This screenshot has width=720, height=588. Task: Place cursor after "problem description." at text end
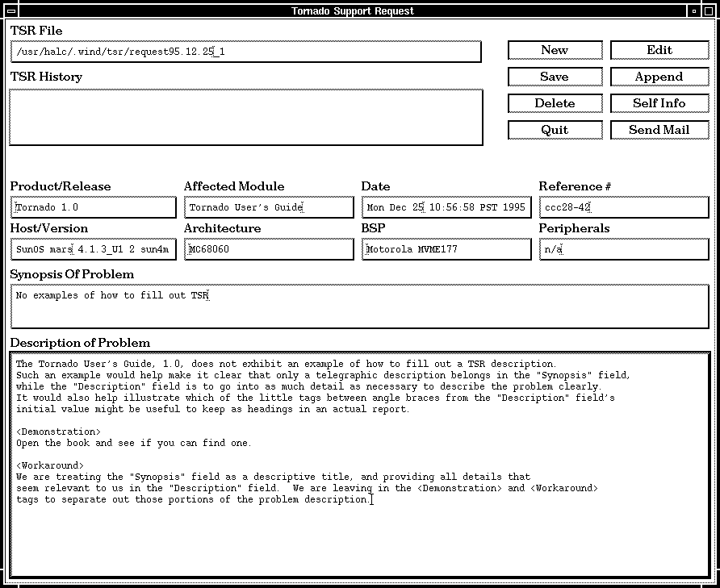coord(372,499)
